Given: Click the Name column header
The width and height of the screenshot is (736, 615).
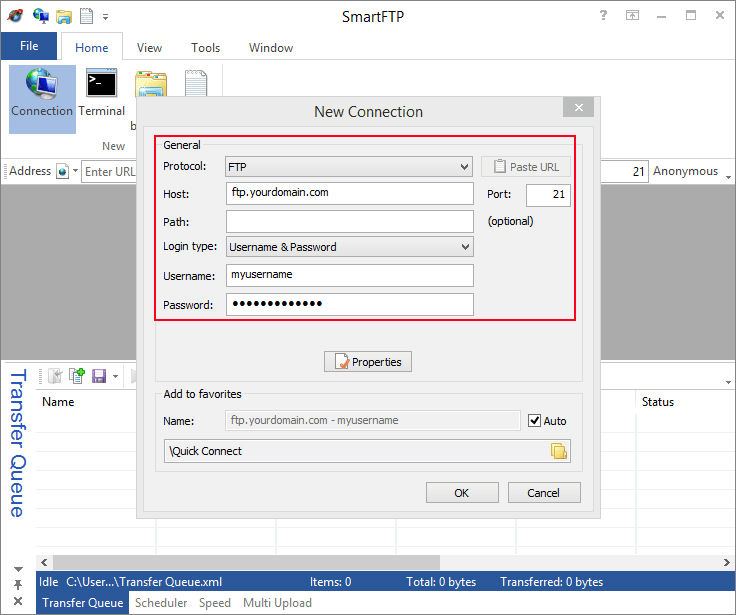Looking at the screenshot, I should 58,402.
